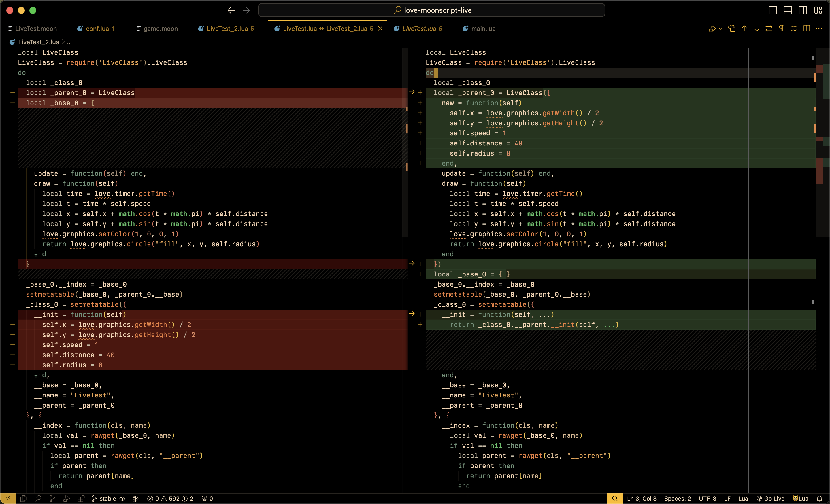Image resolution: width=830 pixels, height=504 pixels.
Task: Open Search view in status bar
Action: tap(38, 499)
